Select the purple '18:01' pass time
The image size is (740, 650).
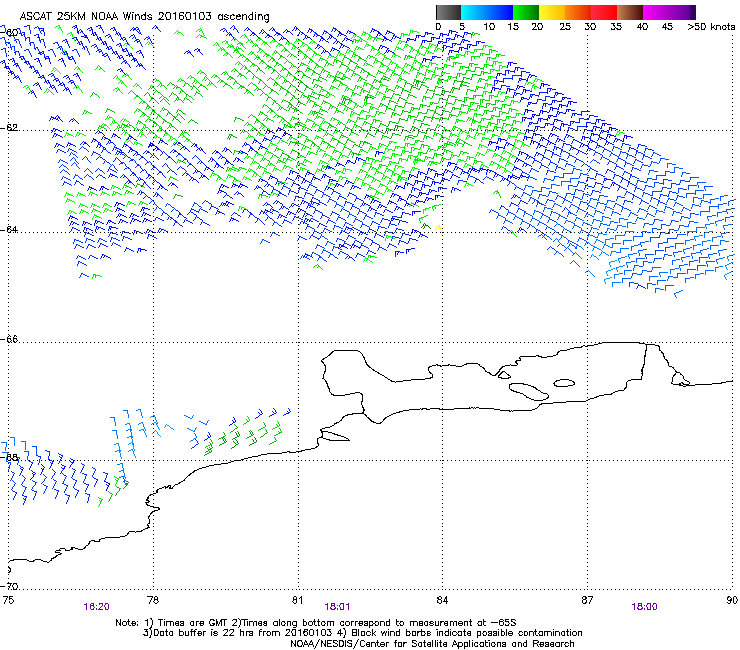337,607
